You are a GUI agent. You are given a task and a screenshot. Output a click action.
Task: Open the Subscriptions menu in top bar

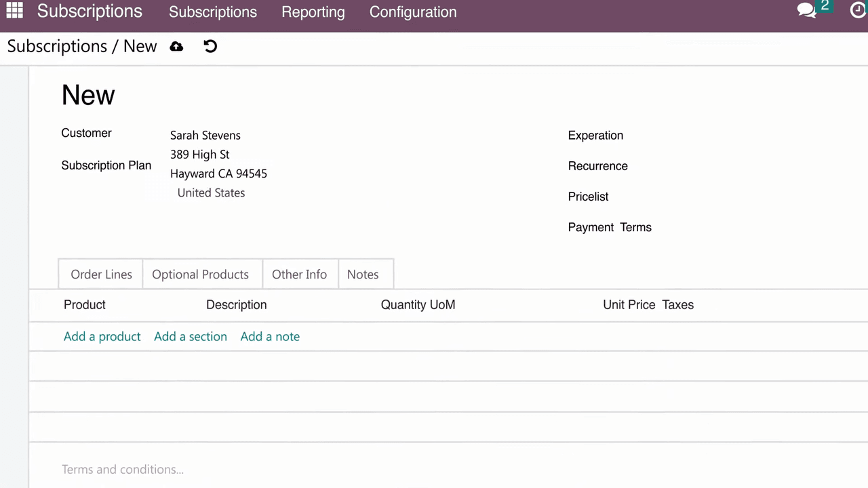[x=212, y=12]
